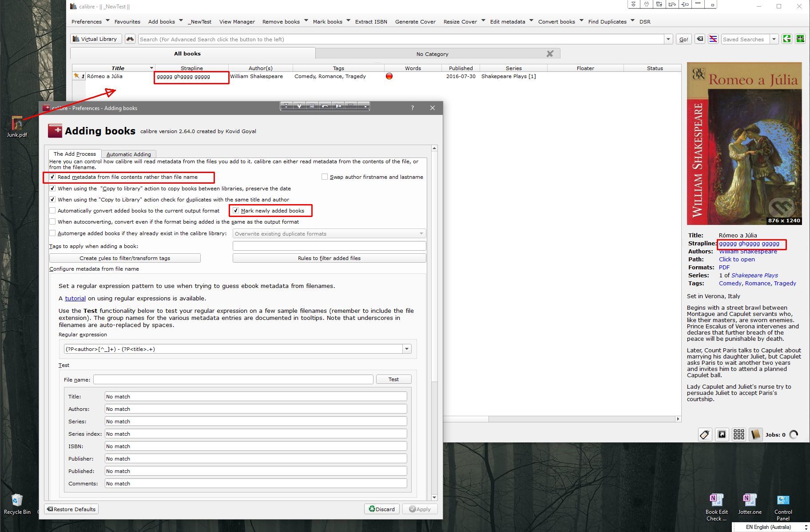The image size is (810, 532).
Task: Click the undo arrow icon in Preferences title bar
Action: click(325, 106)
